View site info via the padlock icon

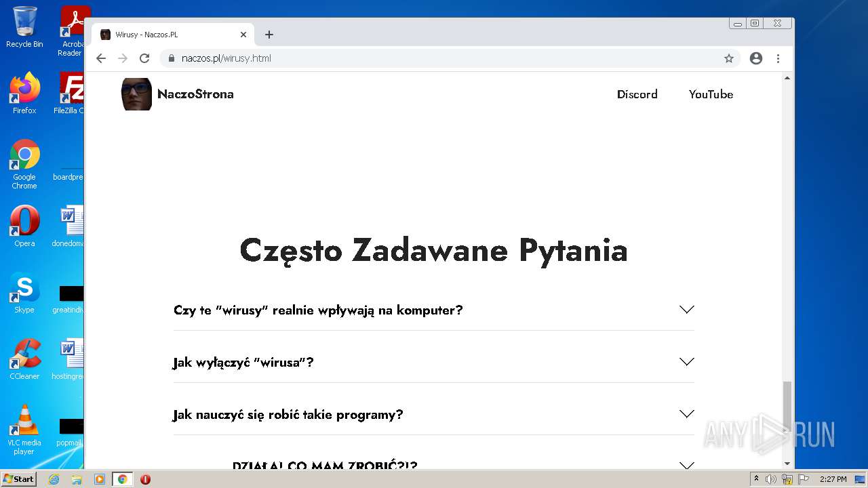(x=171, y=58)
